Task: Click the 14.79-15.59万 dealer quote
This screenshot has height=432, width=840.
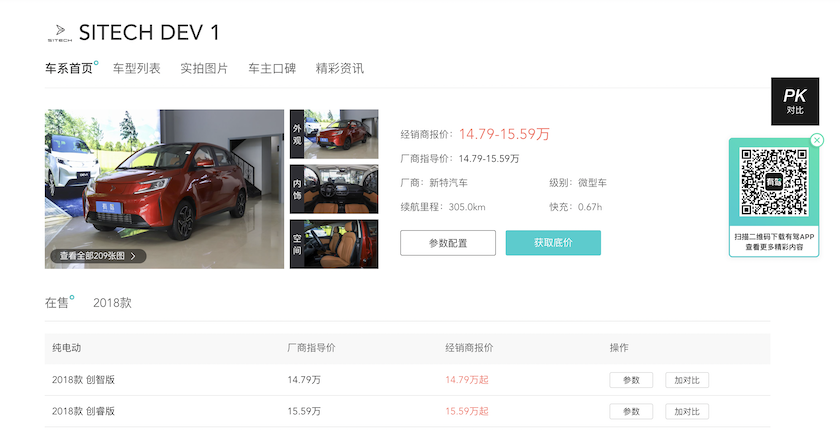Action: (x=504, y=134)
